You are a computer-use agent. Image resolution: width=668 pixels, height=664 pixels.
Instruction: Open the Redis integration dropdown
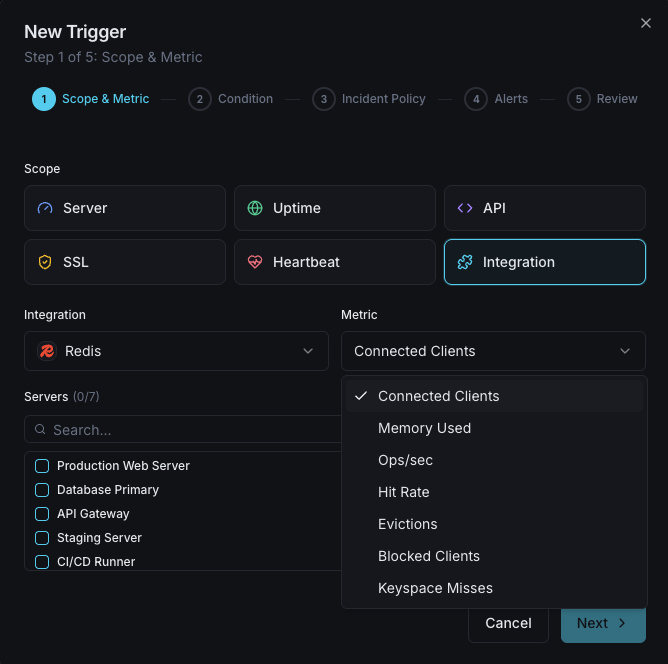(x=176, y=351)
